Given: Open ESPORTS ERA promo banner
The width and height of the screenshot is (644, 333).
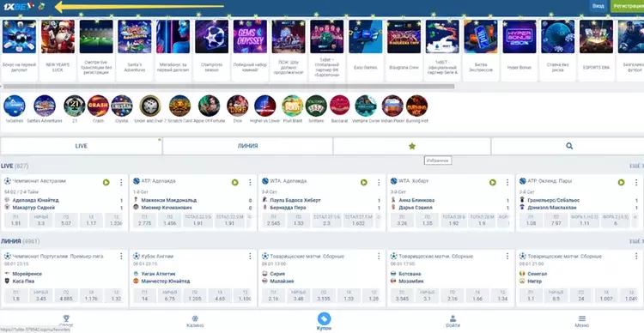Looking at the screenshot, I should (x=596, y=50).
